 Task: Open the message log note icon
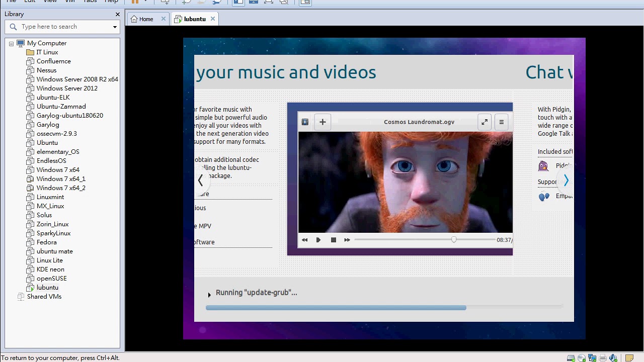[x=629, y=358]
